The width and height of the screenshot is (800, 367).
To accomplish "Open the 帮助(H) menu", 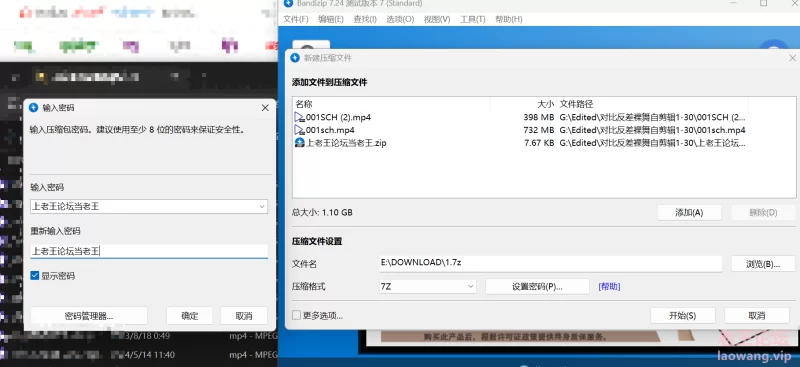I will 508,19.
